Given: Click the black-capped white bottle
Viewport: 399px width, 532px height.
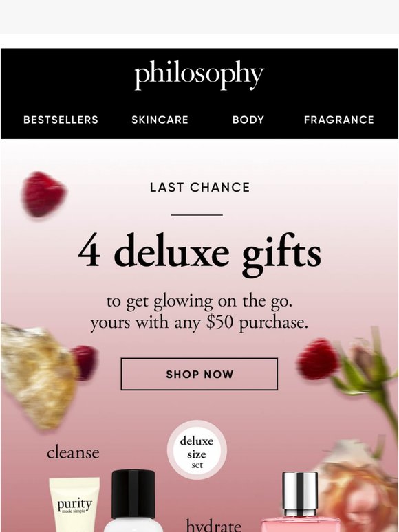Looking at the screenshot, I should [x=133, y=501].
